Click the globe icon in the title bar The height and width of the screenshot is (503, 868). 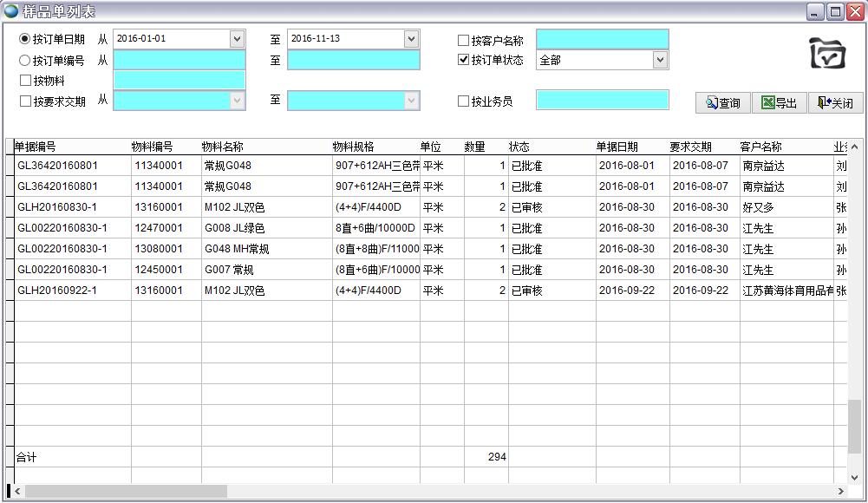[x=11, y=11]
